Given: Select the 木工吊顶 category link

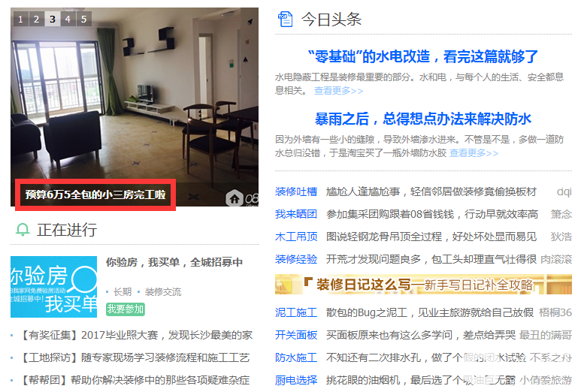Looking at the screenshot, I should pos(296,237).
